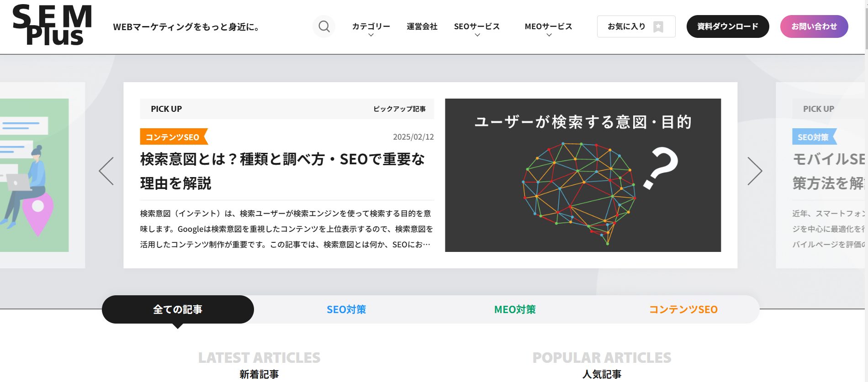The height and width of the screenshot is (382, 868).
Task: Switch to the MEO対策 tab
Action: pos(515,309)
